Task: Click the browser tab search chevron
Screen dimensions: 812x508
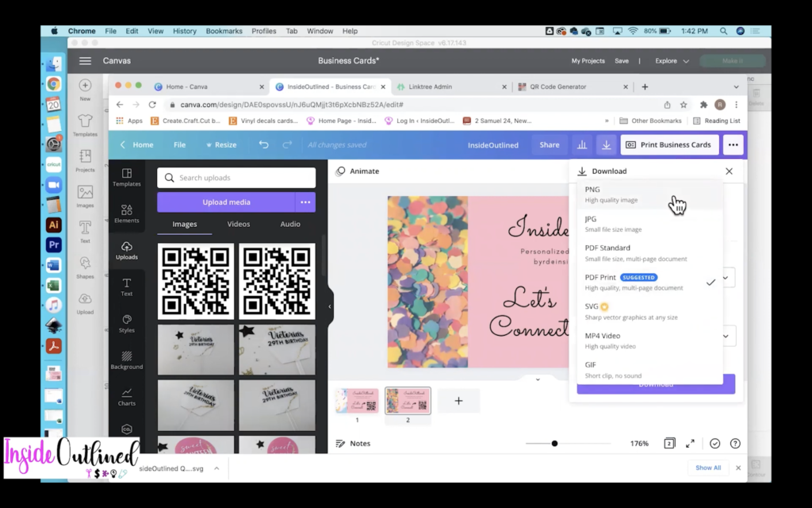Action: (x=735, y=86)
